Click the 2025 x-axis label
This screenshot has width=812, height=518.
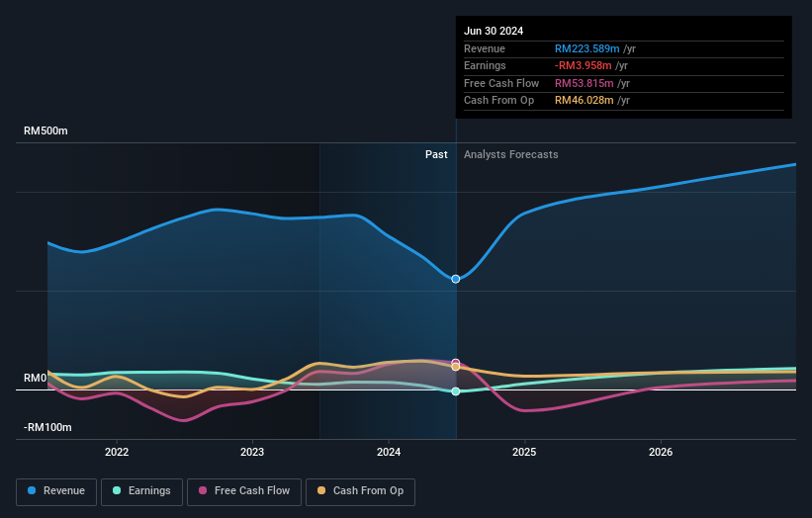(524, 453)
